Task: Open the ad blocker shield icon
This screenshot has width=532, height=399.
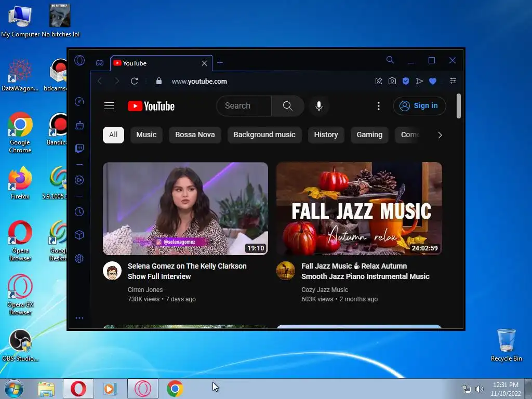Action: click(x=405, y=81)
